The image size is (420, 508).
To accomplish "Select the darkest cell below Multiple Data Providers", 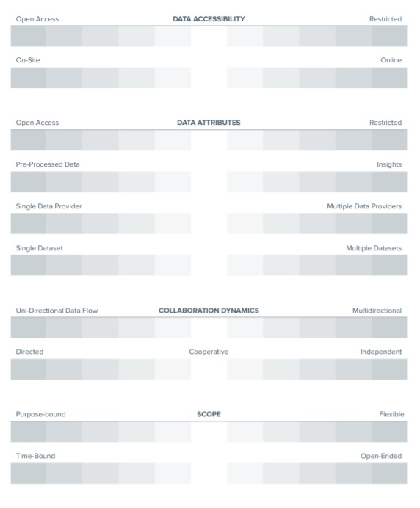I will tap(389, 224).
